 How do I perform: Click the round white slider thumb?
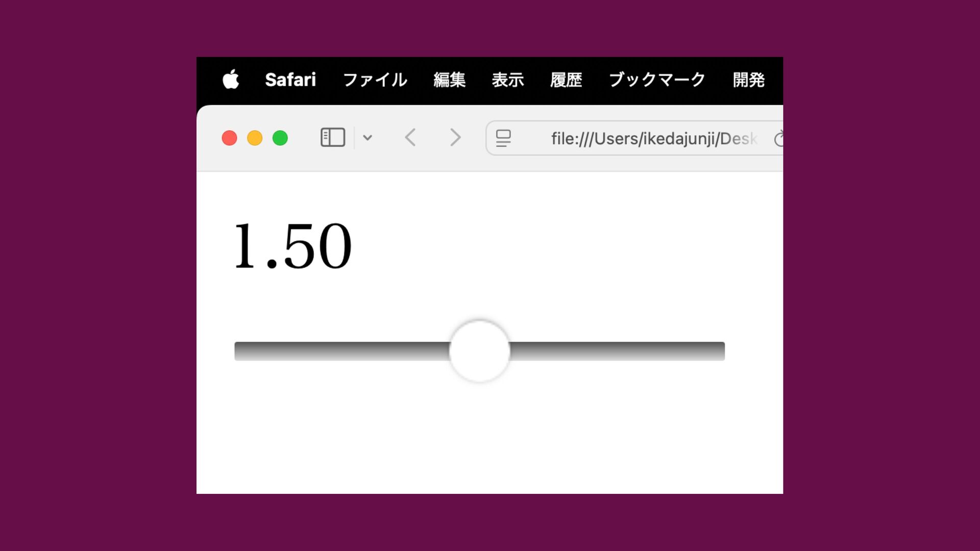pyautogui.click(x=480, y=351)
